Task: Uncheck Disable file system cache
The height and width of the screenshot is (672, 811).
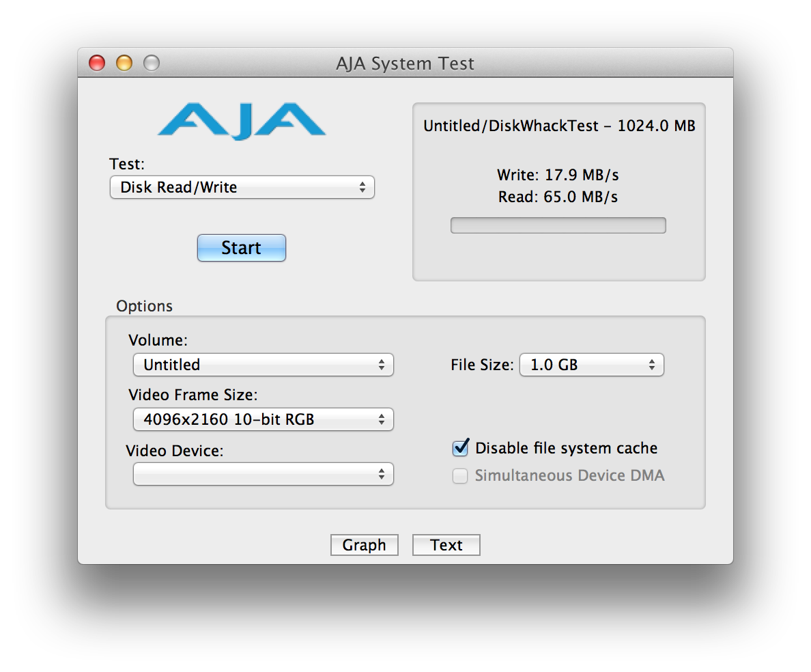Action: (461, 448)
